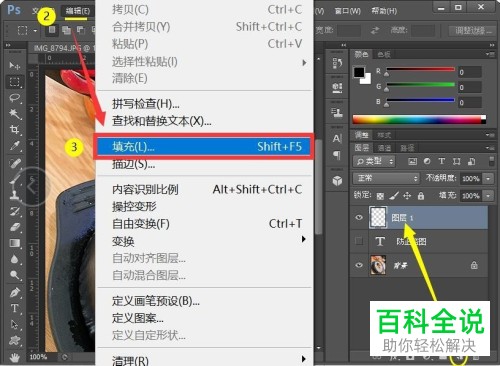Select the Horizontal Type tool in toolbox
This screenshot has width=500, height=366.
(15, 308)
